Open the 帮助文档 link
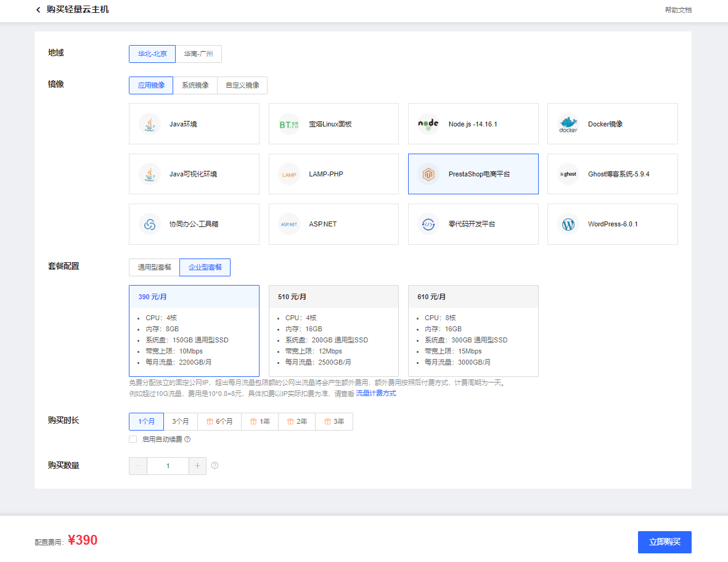The width and height of the screenshot is (728, 562). tap(678, 10)
